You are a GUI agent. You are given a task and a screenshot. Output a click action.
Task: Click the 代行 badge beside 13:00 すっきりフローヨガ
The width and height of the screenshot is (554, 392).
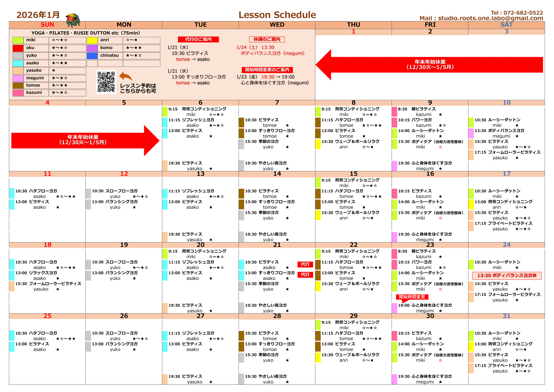tap(305, 275)
